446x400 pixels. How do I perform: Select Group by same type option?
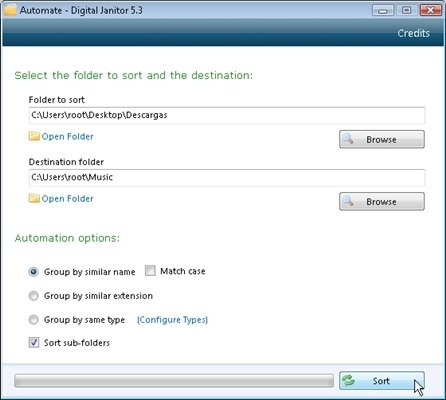pos(33,320)
